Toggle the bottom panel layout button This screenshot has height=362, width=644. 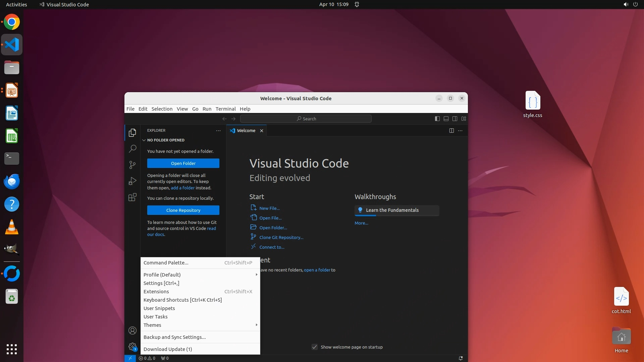tap(446, 119)
